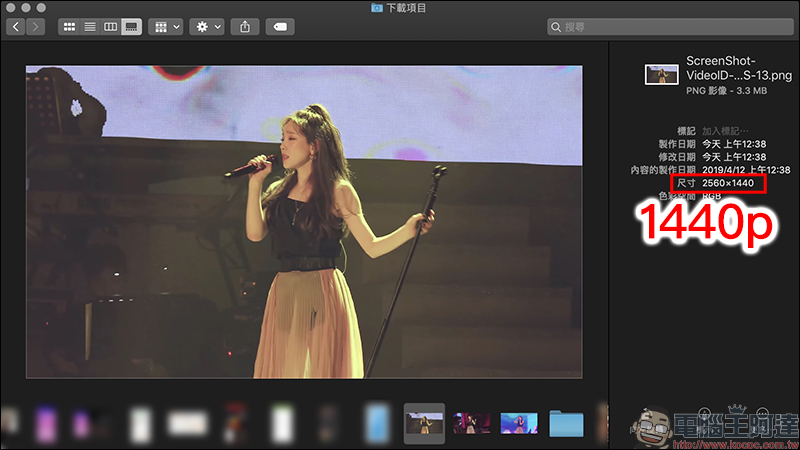Open the gear action menu
The height and width of the screenshot is (450, 800).
click(209, 26)
